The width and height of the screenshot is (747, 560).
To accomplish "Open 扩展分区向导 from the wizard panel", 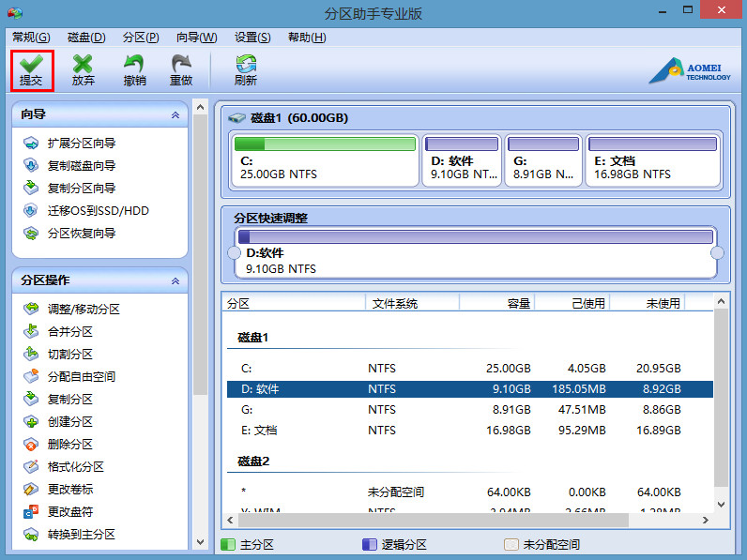I will (x=81, y=144).
